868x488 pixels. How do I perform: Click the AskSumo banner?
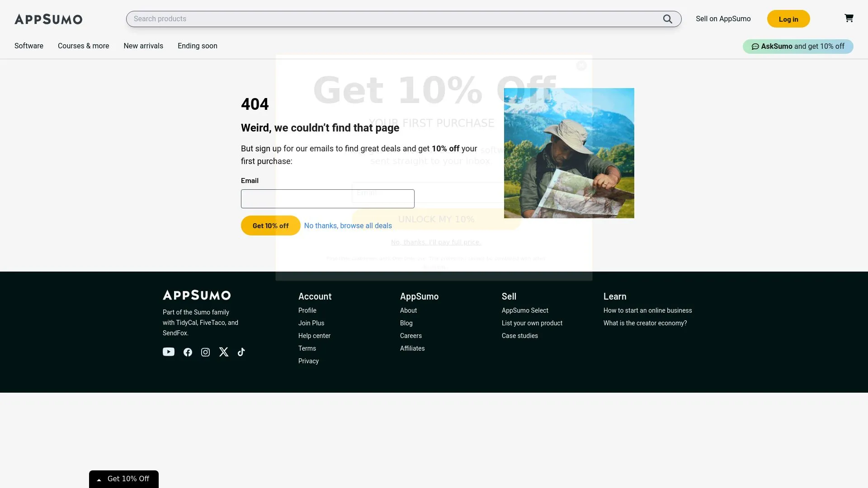pos(798,46)
